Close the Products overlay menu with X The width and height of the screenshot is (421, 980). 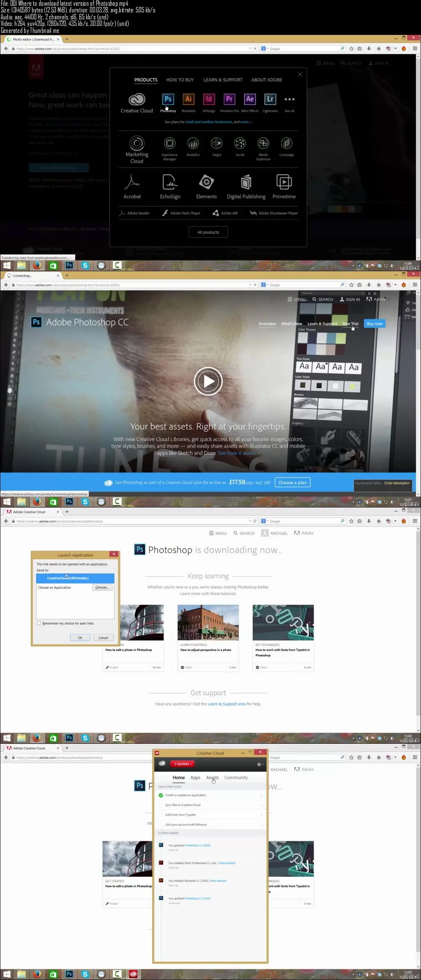coord(300,74)
